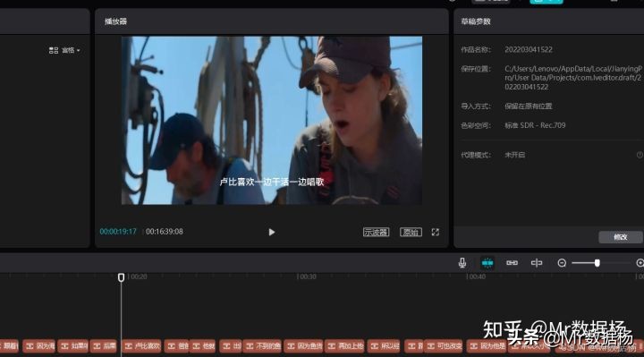
Task: Enter fullscreen preview with the expand icon
Action: [x=436, y=232]
